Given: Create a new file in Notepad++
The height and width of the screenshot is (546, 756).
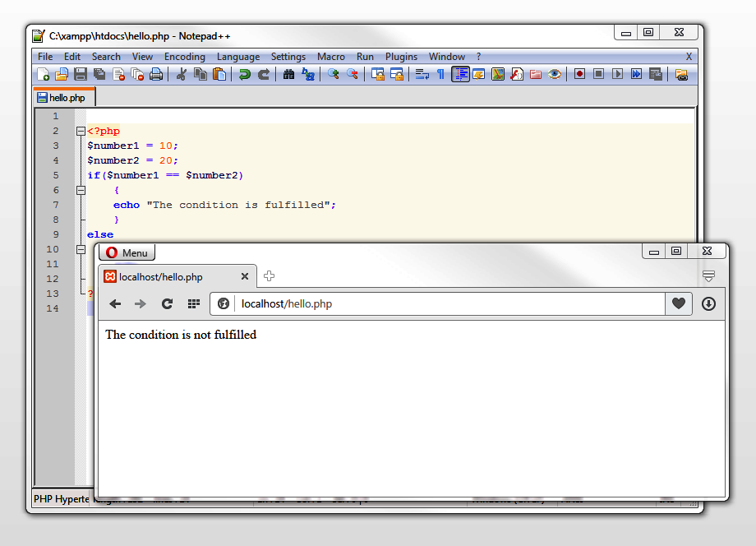Looking at the screenshot, I should (x=42, y=74).
